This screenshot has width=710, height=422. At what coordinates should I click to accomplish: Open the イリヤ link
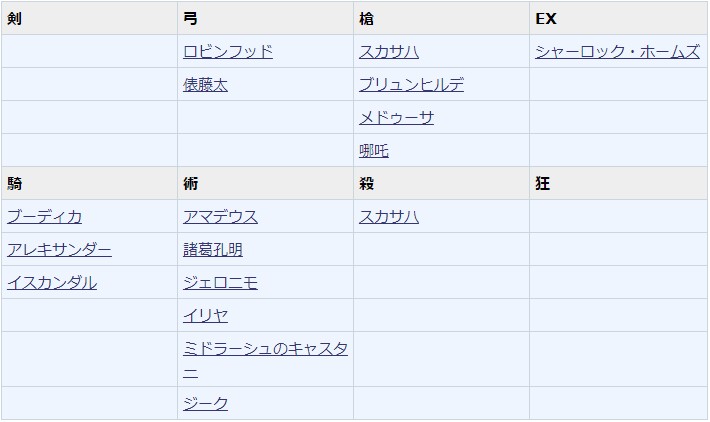205,316
